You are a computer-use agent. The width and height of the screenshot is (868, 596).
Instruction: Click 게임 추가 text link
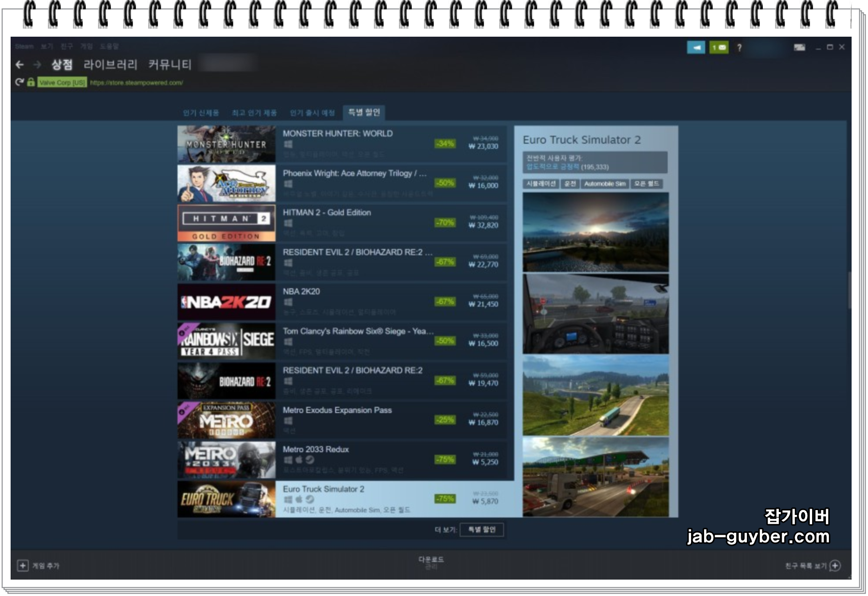point(46,566)
